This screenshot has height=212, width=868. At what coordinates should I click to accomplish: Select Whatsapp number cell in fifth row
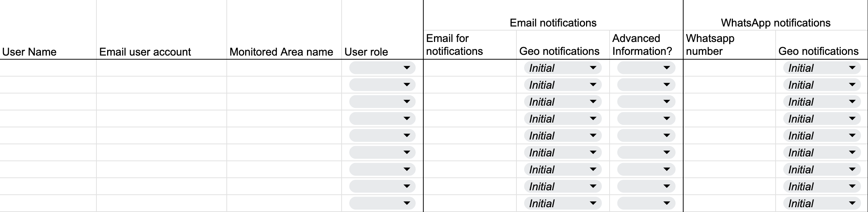pyautogui.click(x=729, y=136)
